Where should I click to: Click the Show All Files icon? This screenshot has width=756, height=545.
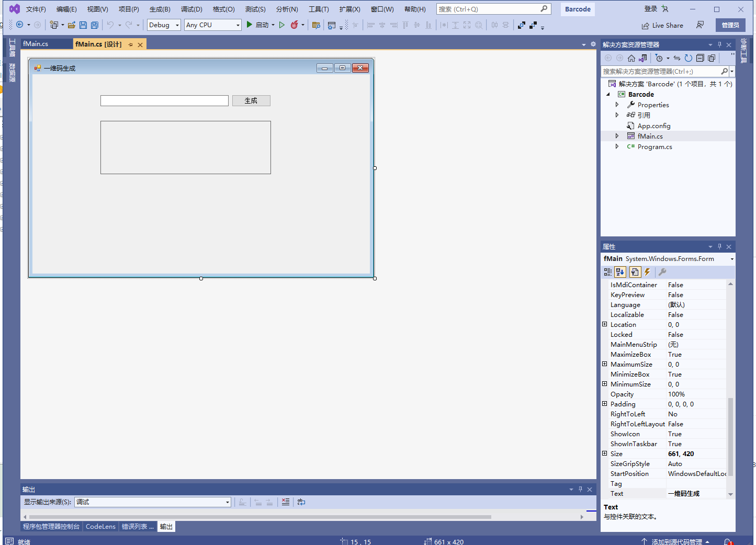click(712, 58)
